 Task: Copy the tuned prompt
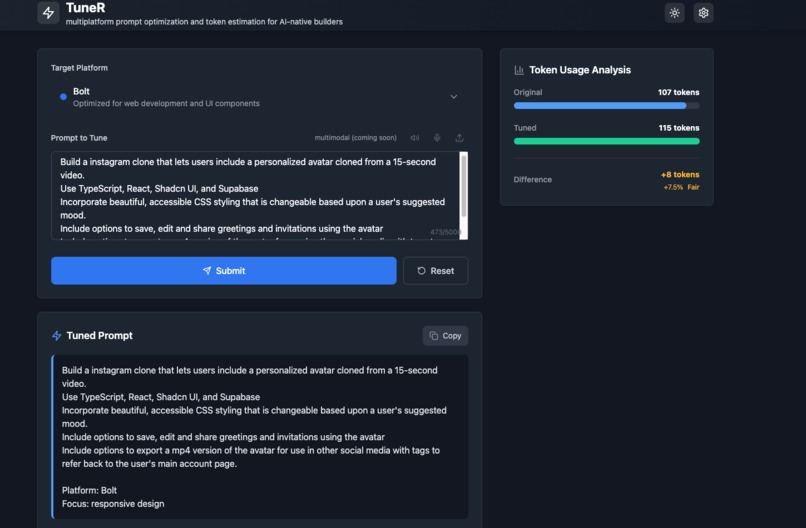coord(445,336)
